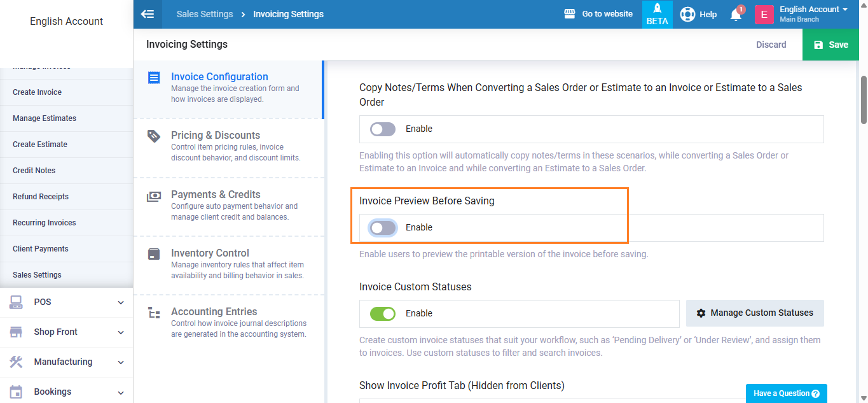Viewport: 868px width, 403px height.
Task: Turn on Invoice Preview Before Saving toggle
Action: (x=383, y=228)
